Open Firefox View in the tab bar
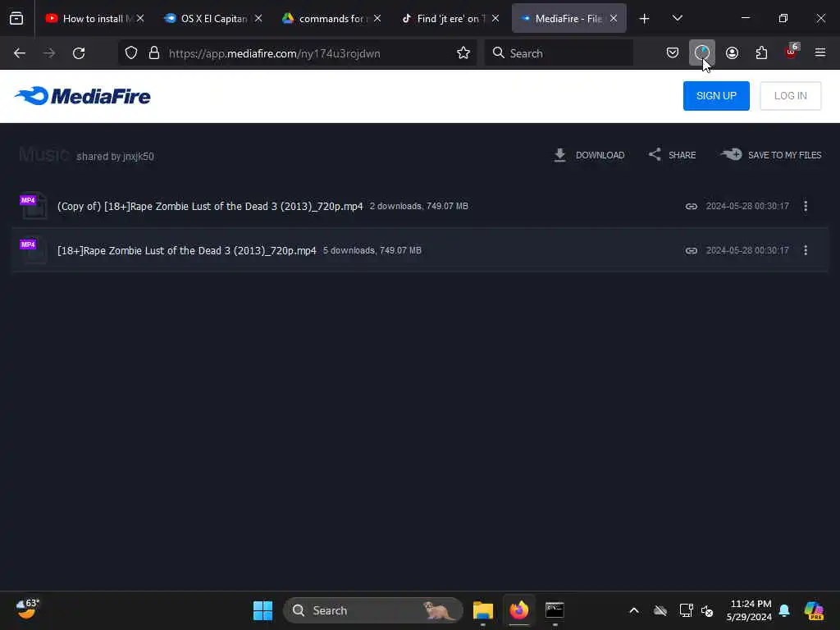 (x=16, y=18)
